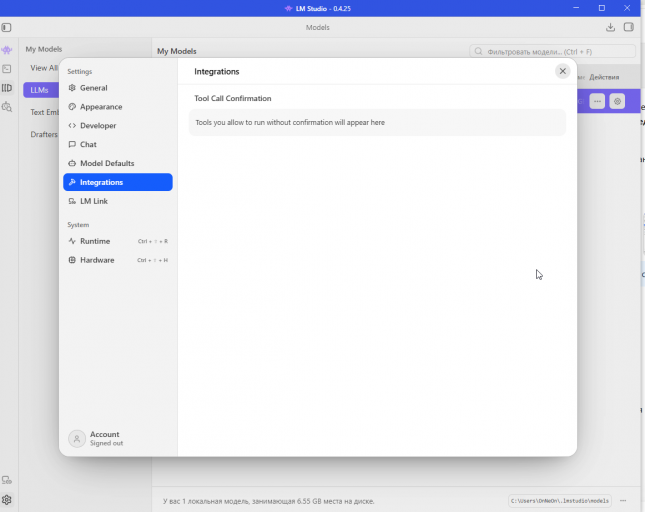Click the Hardware chip icon
The width and height of the screenshot is (645, 512).
(x=72, y=260)
